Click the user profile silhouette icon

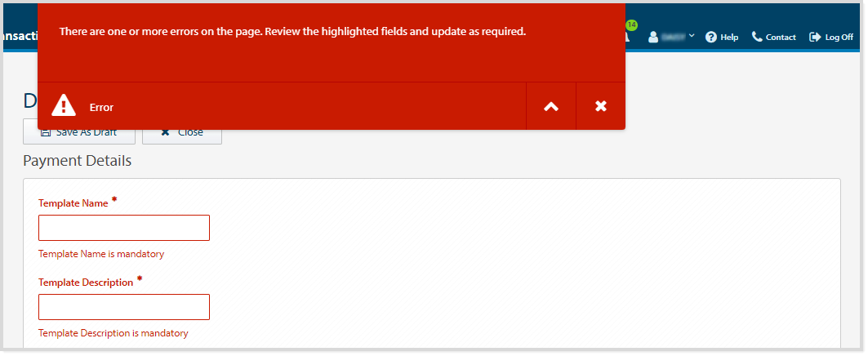pos(653,37)
